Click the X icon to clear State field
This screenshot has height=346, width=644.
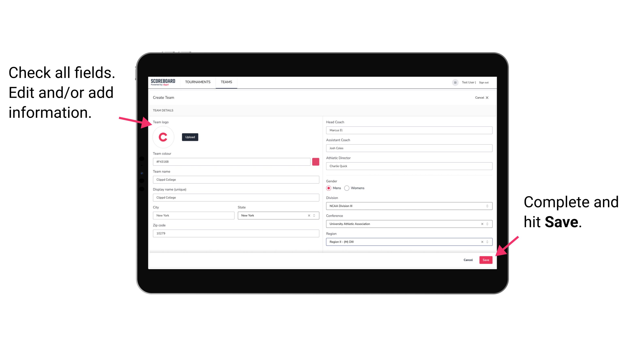coord(308,215)
